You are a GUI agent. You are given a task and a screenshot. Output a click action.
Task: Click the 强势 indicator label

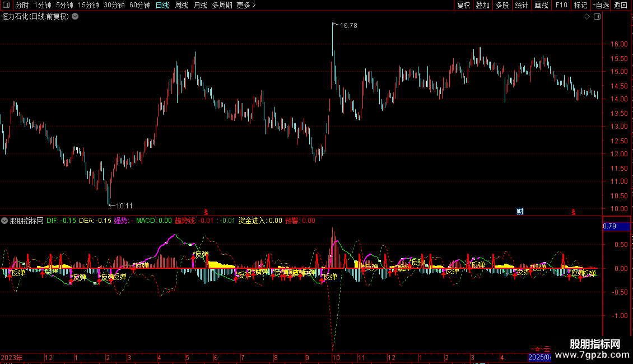[x=121, y=221]
